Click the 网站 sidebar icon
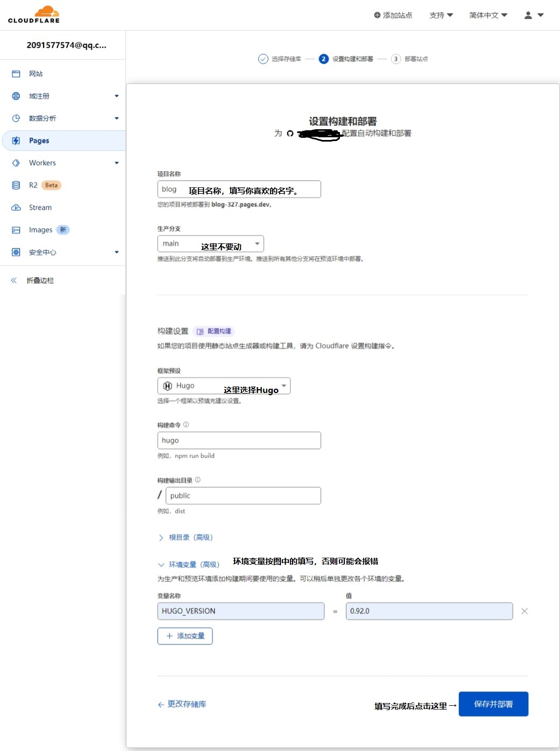 [x=16, y=74]
